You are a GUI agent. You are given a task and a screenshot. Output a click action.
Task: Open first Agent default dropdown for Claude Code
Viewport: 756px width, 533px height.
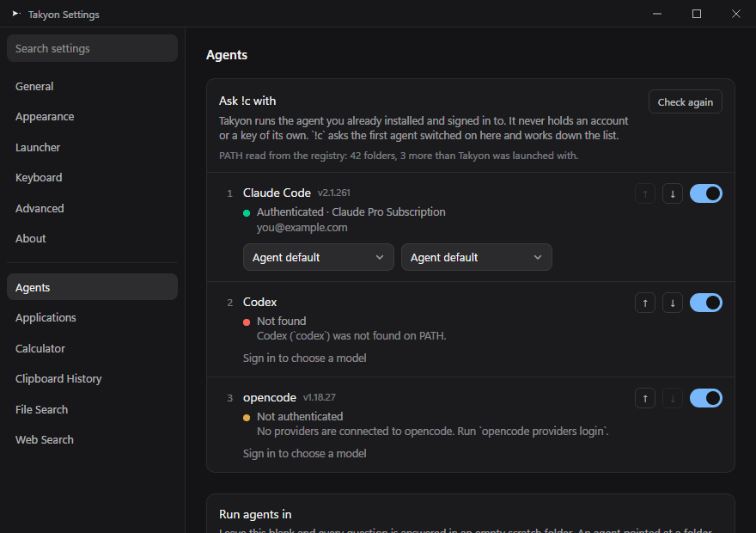[318, 257]
